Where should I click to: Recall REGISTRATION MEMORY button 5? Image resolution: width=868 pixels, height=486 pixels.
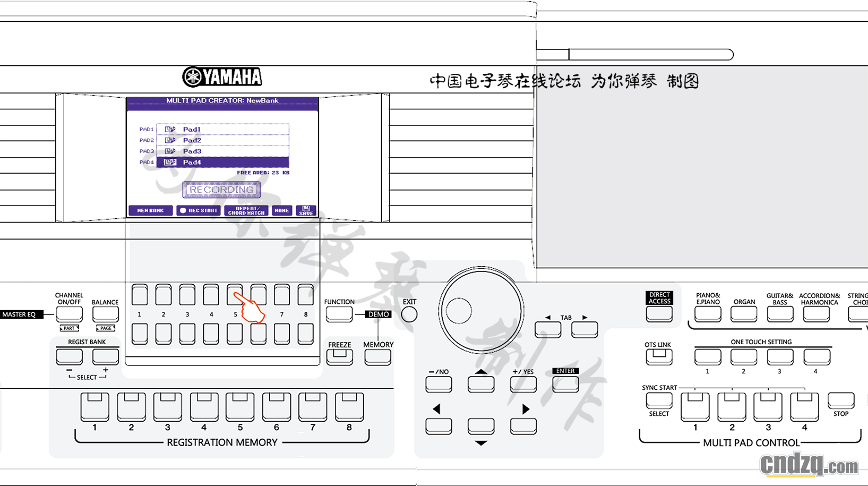pos(240,407)
